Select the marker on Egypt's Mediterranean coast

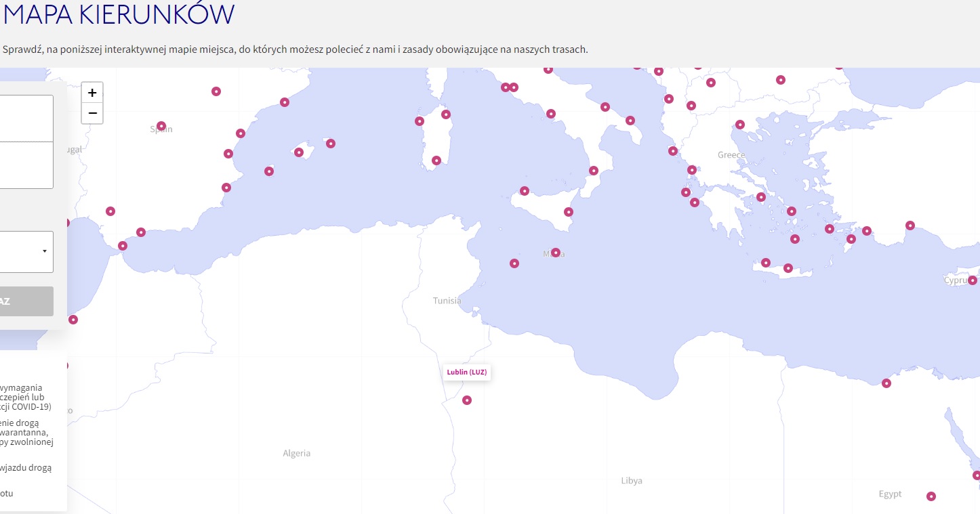(886, 383)
